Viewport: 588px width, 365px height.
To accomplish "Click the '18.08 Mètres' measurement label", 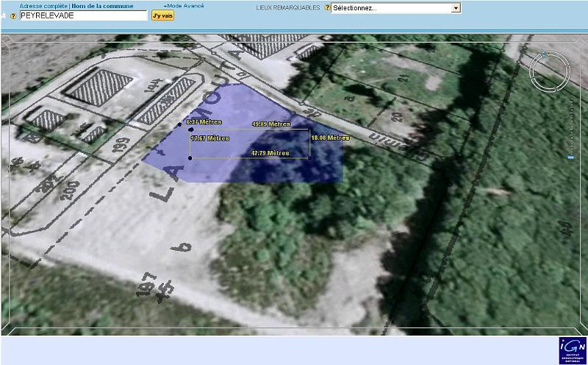I will click(330, 138).
